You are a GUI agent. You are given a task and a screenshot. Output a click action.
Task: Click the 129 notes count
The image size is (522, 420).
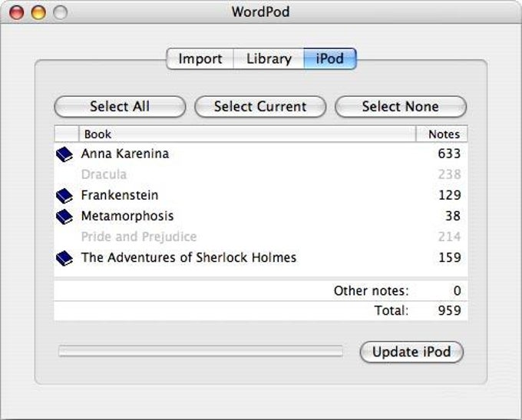click(x=449, y=195)
